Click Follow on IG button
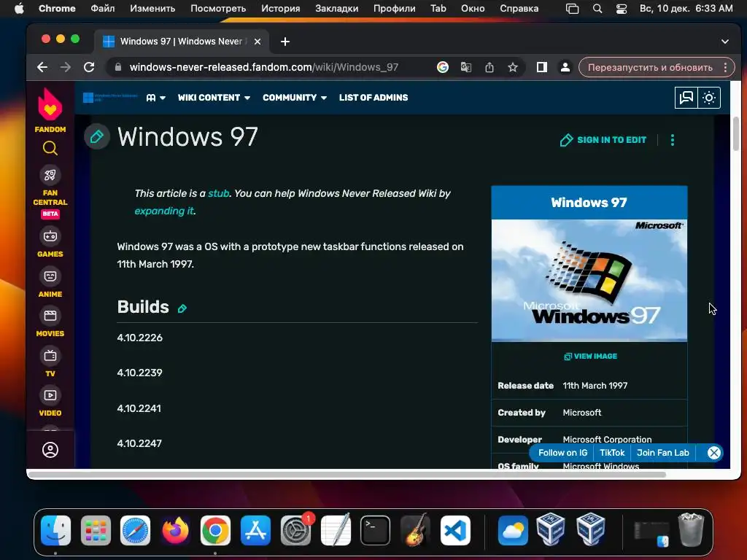This screenshot has width=747, height=560. [562, 453]
